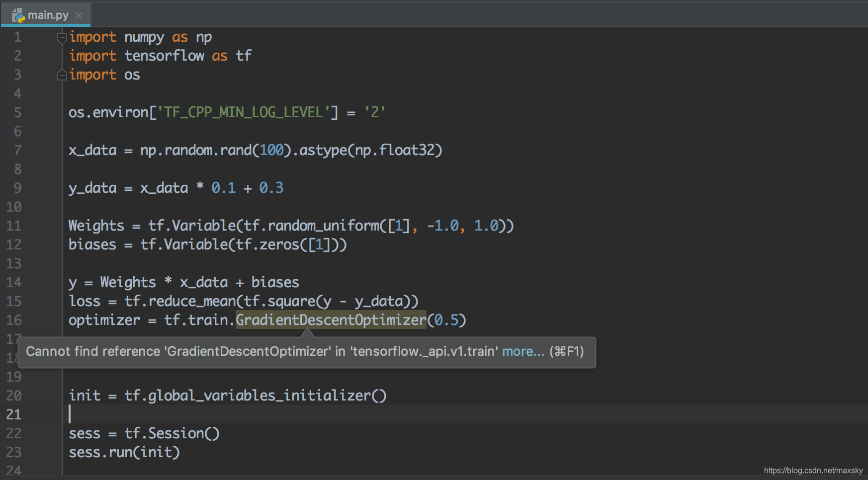This screenshot has height=480, width=868.
Task: Open the 'more...' link in error tooltip
Action: (x=523, y=351)
